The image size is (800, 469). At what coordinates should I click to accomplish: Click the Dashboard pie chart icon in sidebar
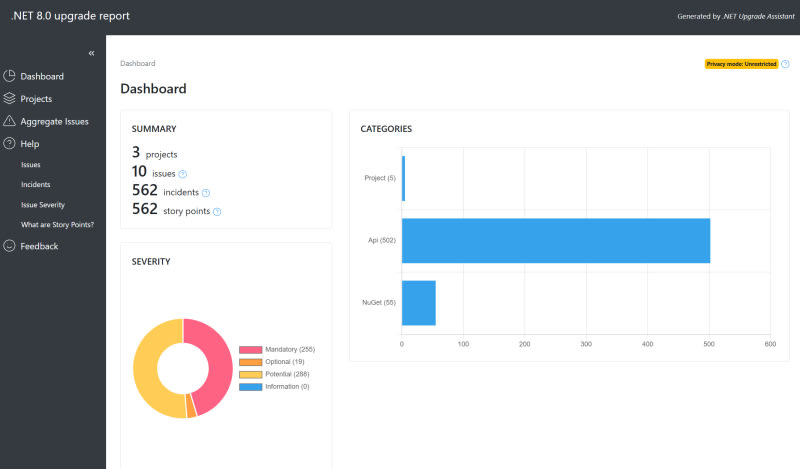pyautogui.click(x=10, y=77)
